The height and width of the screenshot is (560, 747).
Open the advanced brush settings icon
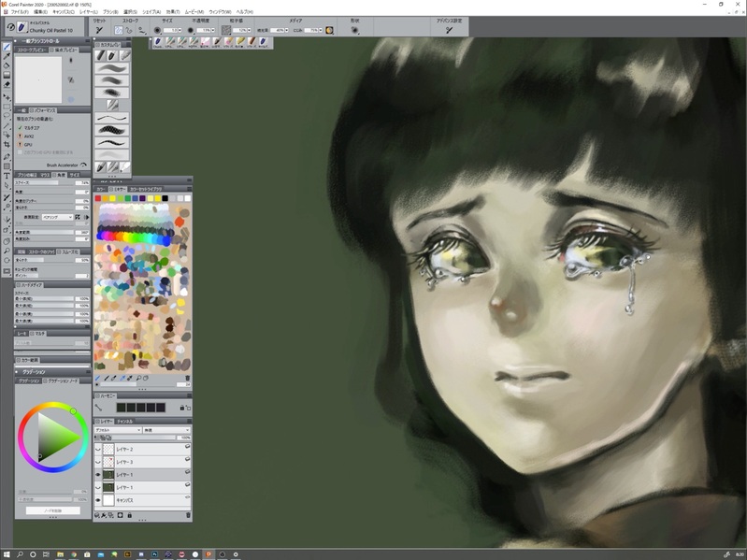(449, 30)
